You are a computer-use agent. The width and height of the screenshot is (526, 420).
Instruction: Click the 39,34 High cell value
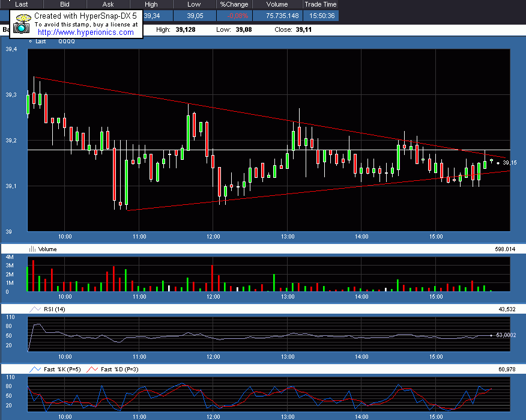pyautogui.click(x=152, y=16)
